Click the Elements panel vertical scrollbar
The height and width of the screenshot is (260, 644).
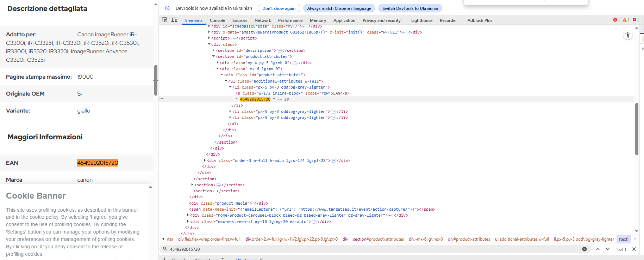(x=637, y=129)
